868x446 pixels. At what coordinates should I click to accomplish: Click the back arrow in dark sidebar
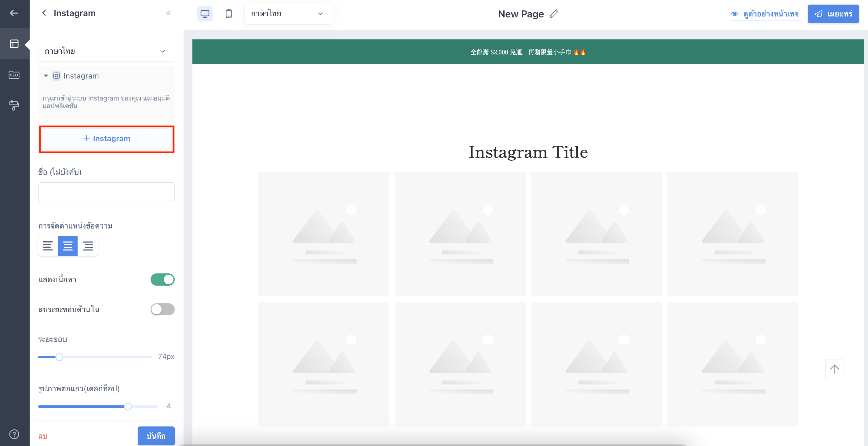click(x=14, y=13)
